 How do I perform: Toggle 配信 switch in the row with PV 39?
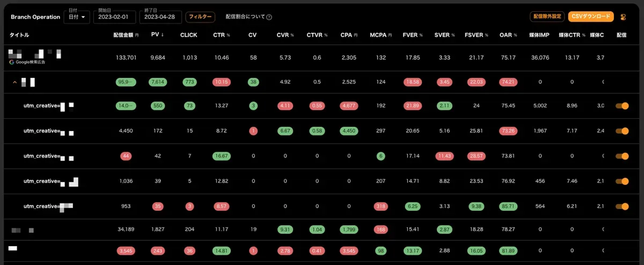622,181
